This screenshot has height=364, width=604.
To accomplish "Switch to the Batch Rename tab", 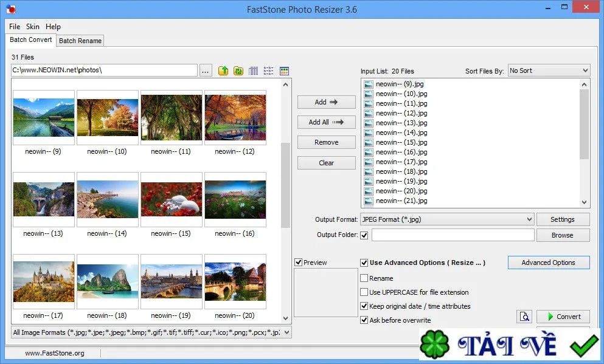I will [80, 41].
